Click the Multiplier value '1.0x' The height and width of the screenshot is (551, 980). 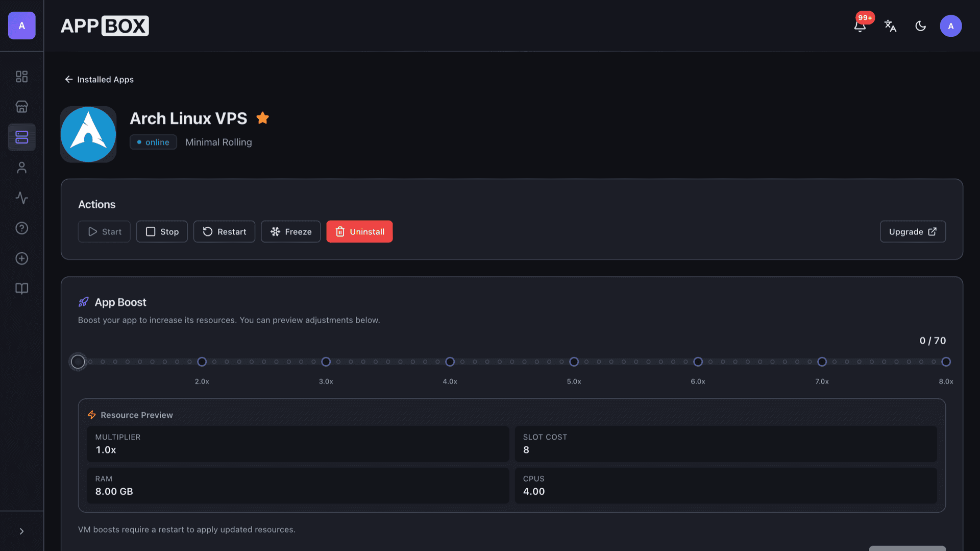click(106, 450)
